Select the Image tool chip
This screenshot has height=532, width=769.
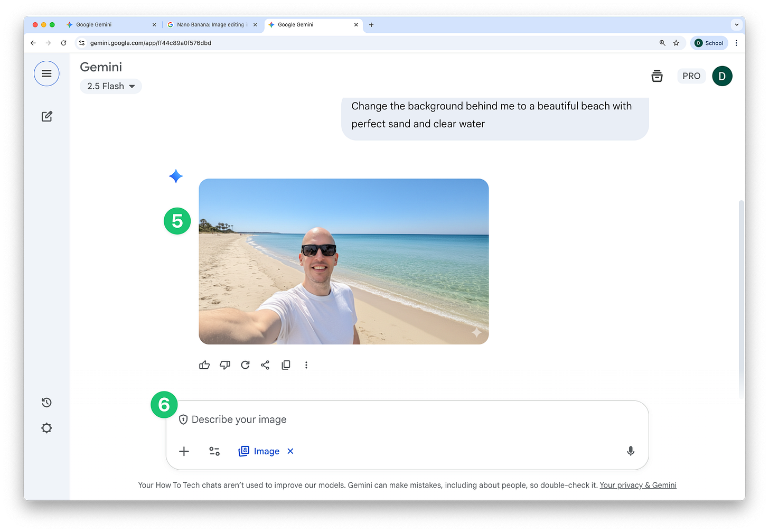click(259, 451)
